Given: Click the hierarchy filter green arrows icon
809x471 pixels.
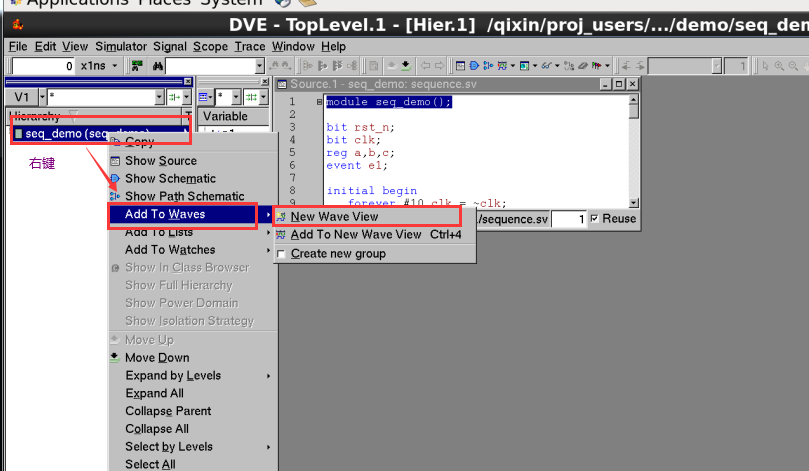Looking at the screenshot, I should (x=174, y=97).
